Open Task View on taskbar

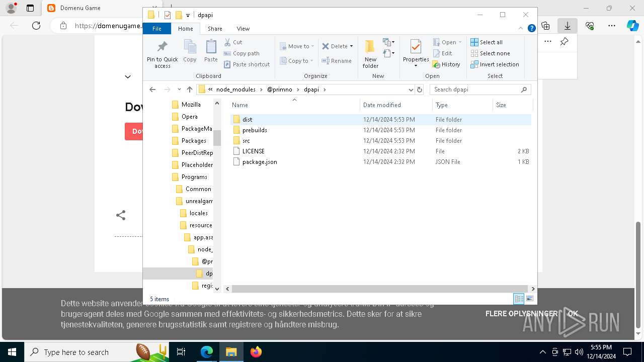pyautogui.click(x=181, y=352)
